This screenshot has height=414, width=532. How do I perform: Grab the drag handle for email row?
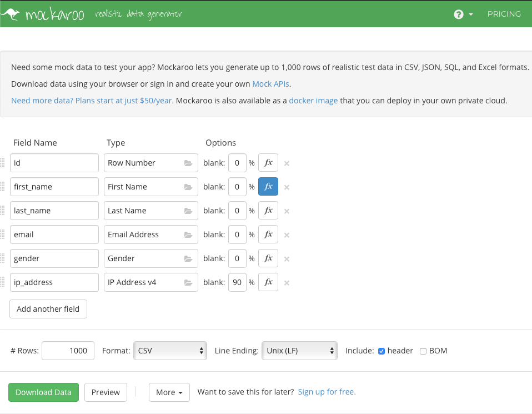coord(2,235)
